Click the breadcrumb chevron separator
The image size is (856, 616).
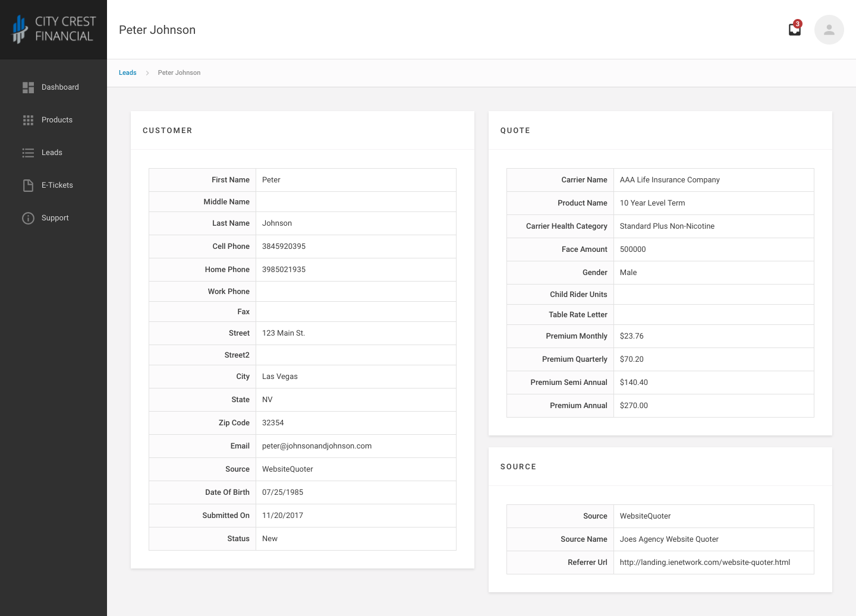tap(147, 73)
